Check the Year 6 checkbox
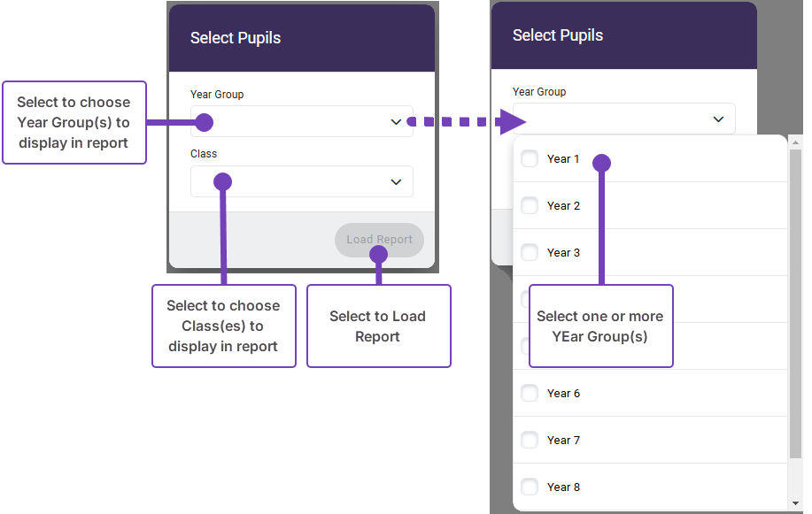 530,393
